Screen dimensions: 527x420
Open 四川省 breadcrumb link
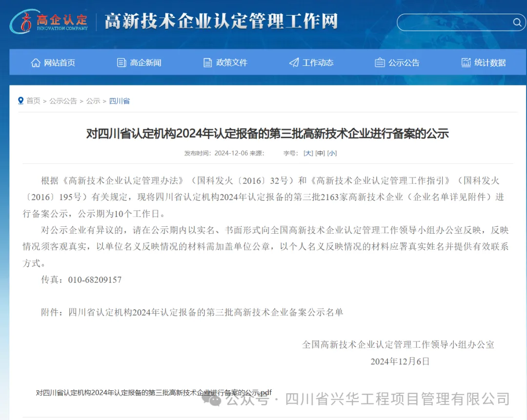click(x=120, y=101)
